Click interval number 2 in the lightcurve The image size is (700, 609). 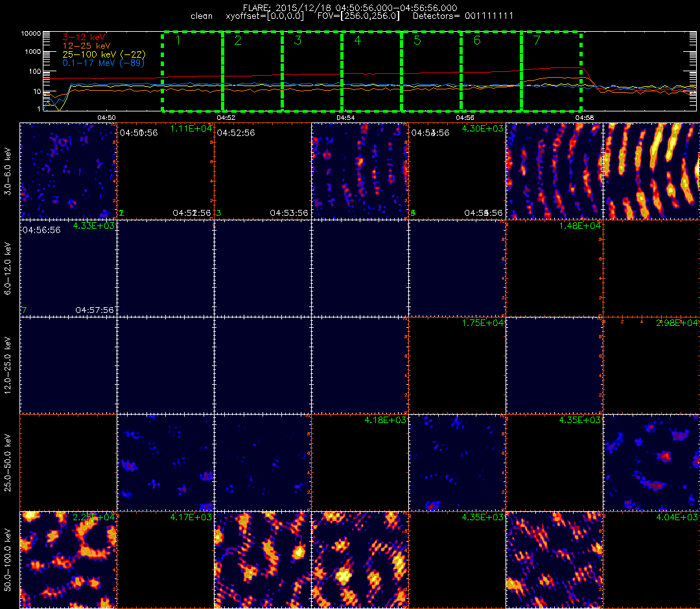click(238, 40)
